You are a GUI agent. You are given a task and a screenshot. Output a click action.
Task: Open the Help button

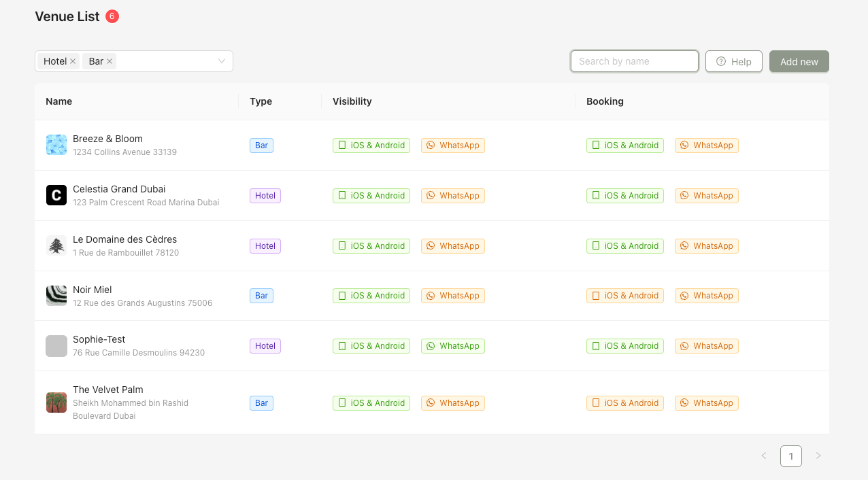click(x=733, y=61)
